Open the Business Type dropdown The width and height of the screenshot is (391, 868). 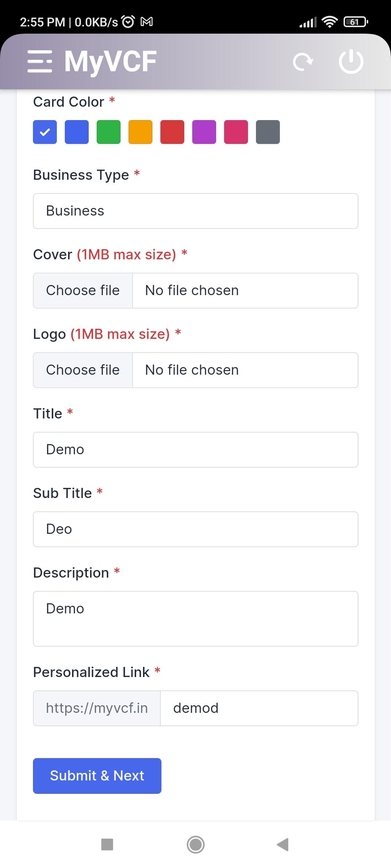click(x=195, y=211)
